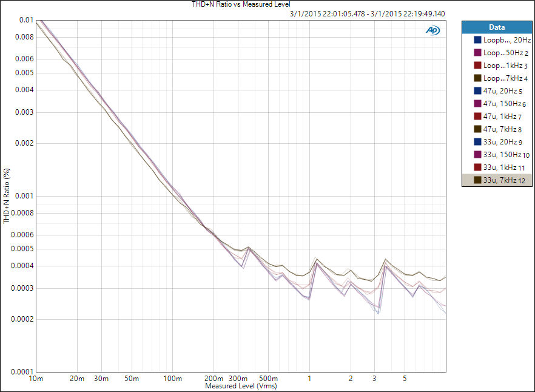Select legend entry 'Loop...50Hz 2'

[497, 53]
